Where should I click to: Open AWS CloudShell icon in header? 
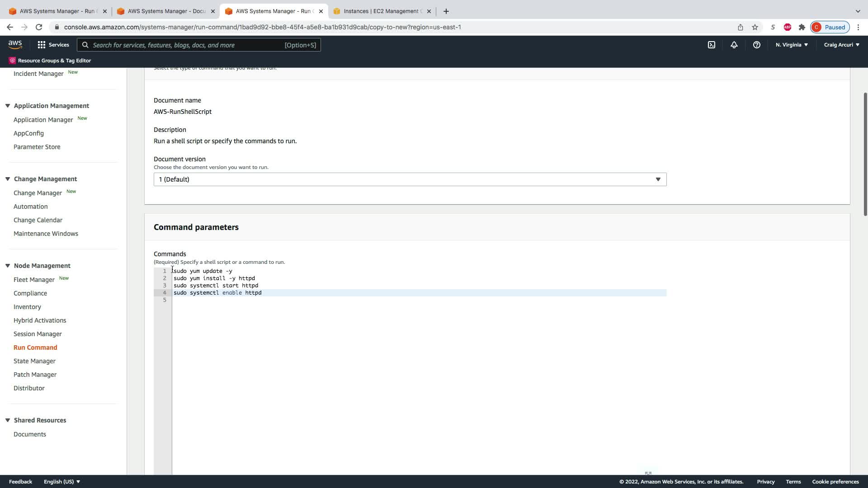(711, 45)
